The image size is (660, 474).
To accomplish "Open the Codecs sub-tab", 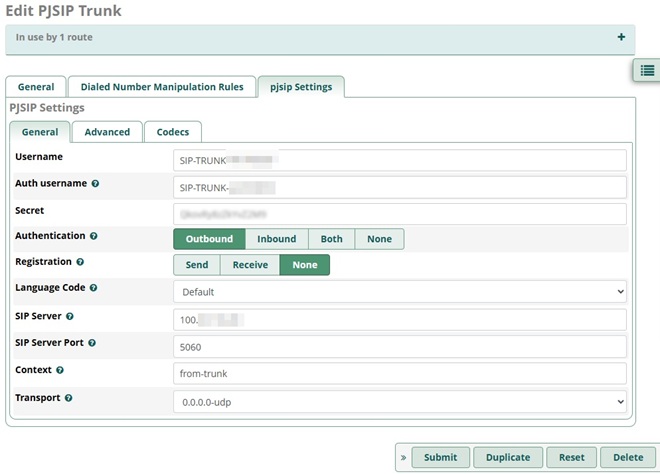I will (x=173, y=132).
